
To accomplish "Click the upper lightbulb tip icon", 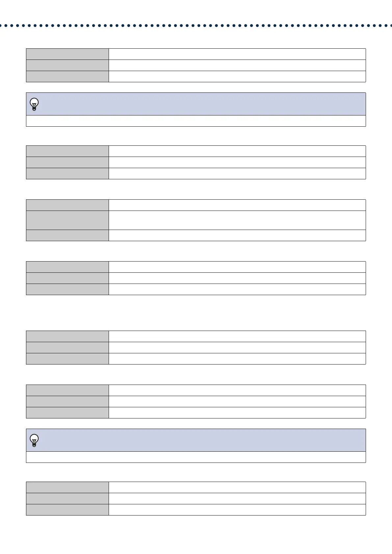I will (34, 104).
